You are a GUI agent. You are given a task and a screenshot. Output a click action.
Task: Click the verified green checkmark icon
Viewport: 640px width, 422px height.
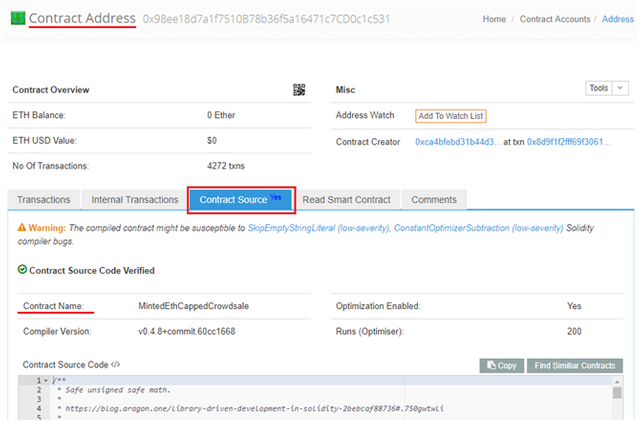[22, 269]
